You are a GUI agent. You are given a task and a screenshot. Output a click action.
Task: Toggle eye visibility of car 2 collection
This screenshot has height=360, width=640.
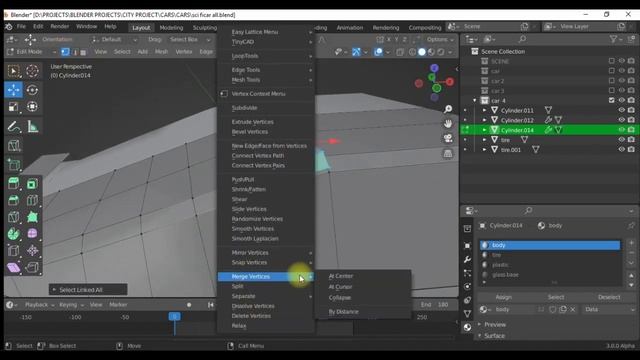click(x=621, y=81)
